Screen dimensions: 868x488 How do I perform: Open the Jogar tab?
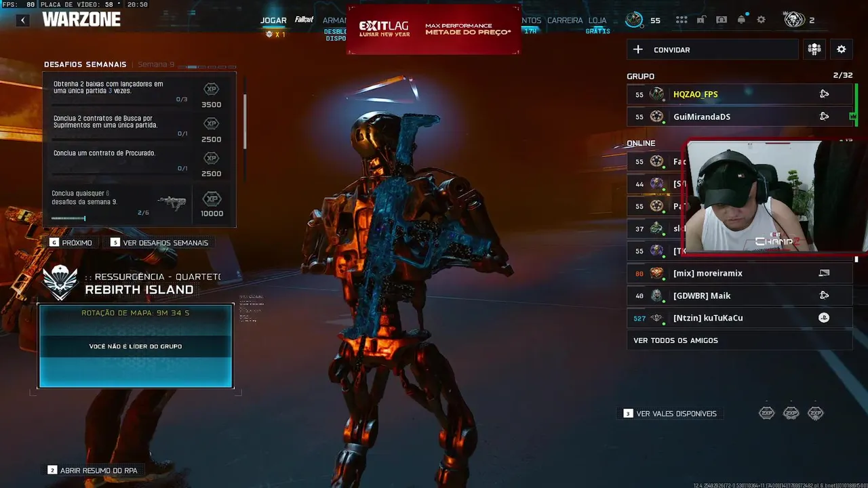[273, 20]
